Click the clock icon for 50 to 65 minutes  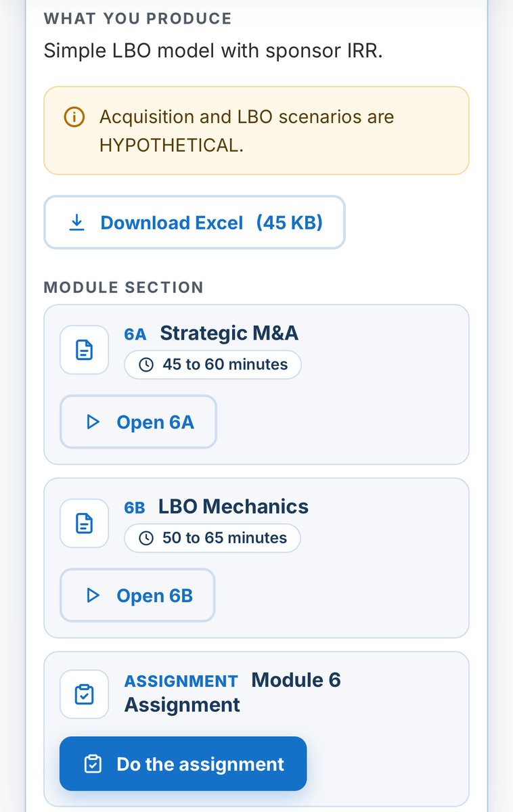[146, 538]
